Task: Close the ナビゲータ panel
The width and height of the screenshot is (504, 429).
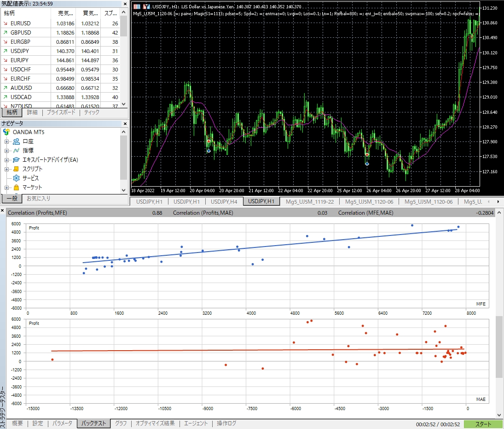Action: (x=125, y=123)
